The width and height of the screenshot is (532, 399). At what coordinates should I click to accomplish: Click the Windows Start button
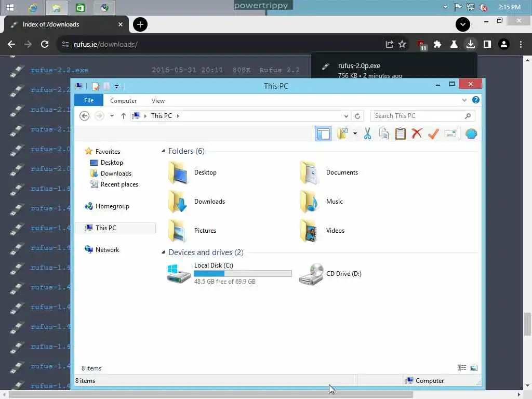(x=10, y=7)
